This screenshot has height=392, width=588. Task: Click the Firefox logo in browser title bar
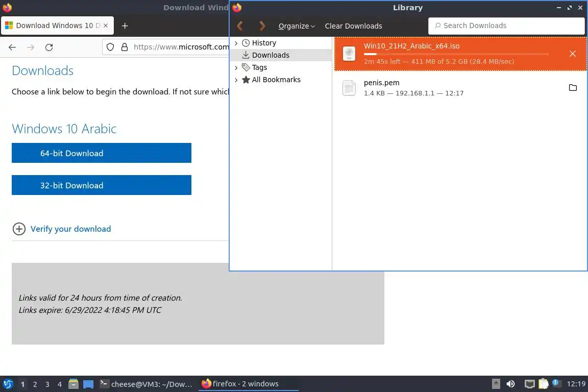pyautogui.click(x=7, y=8)
